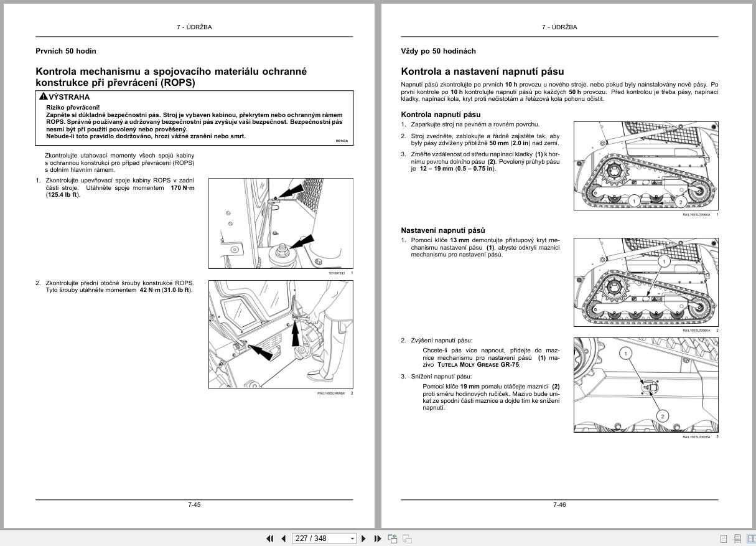Click the heading 'Kontrola a nastavení napnutí pásu'

click(482, 72)
